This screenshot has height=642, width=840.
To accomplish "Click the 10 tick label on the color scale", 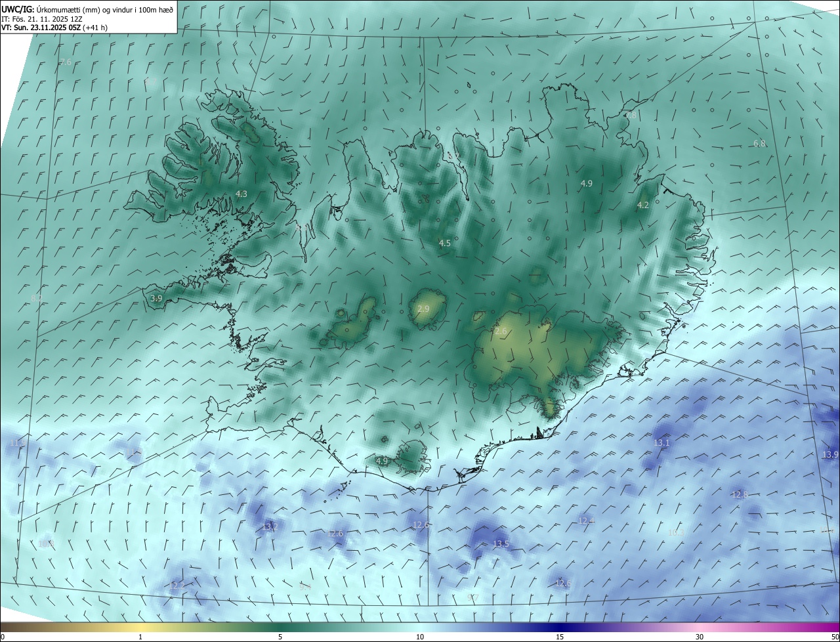I will pyautogui.click(x=420, y=637).
